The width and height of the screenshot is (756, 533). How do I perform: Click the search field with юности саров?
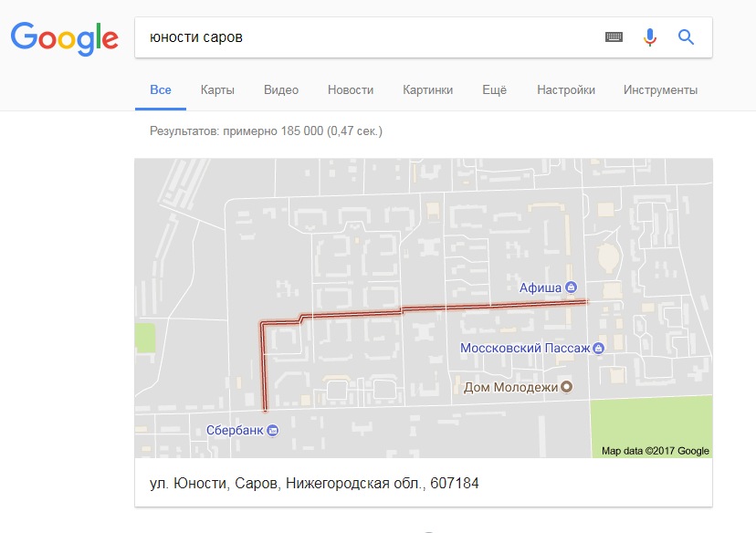[x=366, y=37]
